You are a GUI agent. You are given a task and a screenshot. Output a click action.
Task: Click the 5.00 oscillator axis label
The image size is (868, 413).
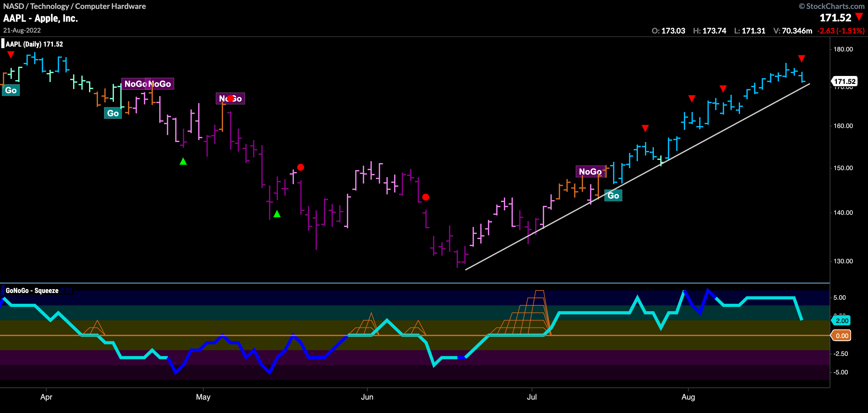tap(839, 297)
